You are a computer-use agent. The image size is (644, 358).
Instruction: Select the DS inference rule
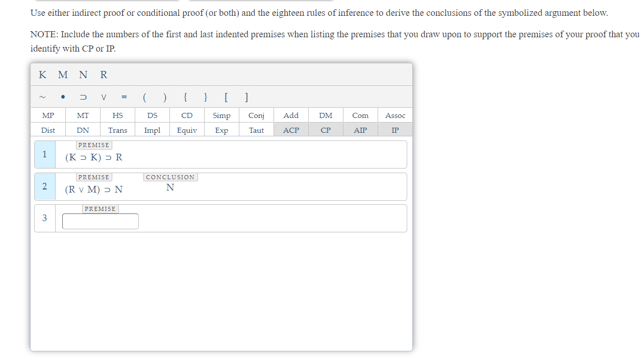[152, 115]
